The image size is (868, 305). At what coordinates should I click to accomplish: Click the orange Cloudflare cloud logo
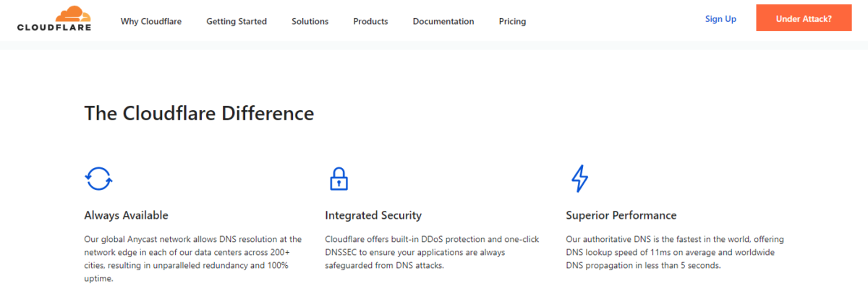click(73, 14)
